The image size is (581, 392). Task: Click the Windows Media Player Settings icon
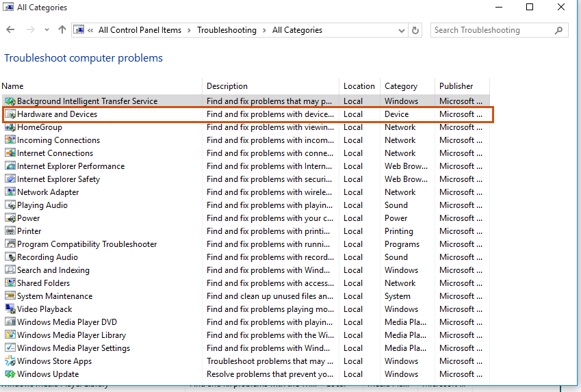click(10, 348)
